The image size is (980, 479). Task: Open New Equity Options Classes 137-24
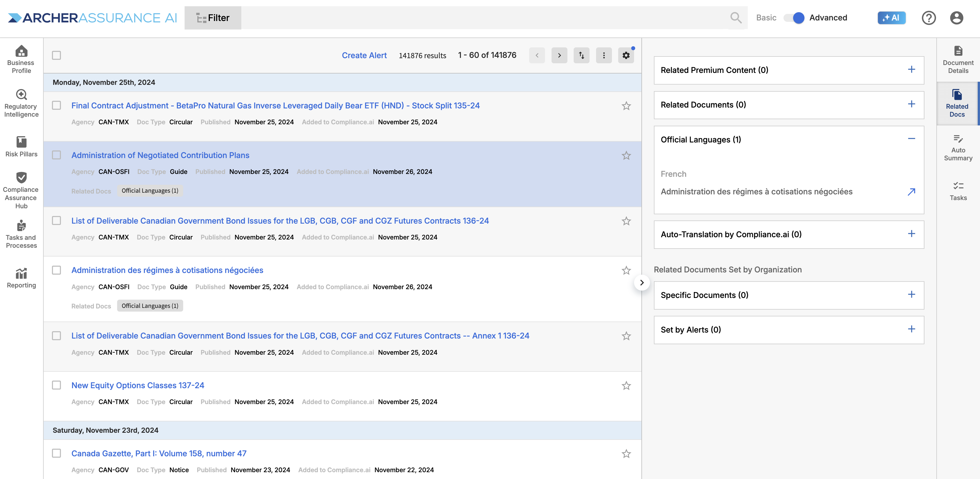(x=138, y=385)
